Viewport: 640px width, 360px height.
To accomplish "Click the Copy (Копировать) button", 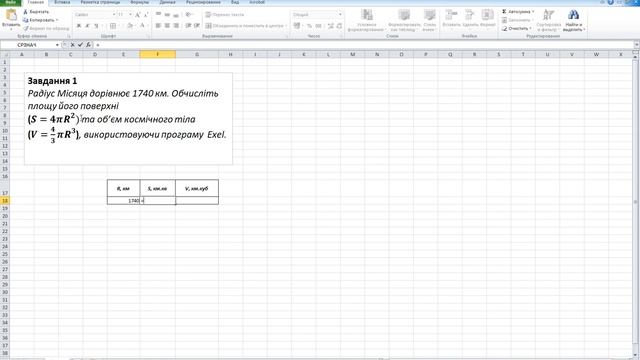I will click(40, 20).
